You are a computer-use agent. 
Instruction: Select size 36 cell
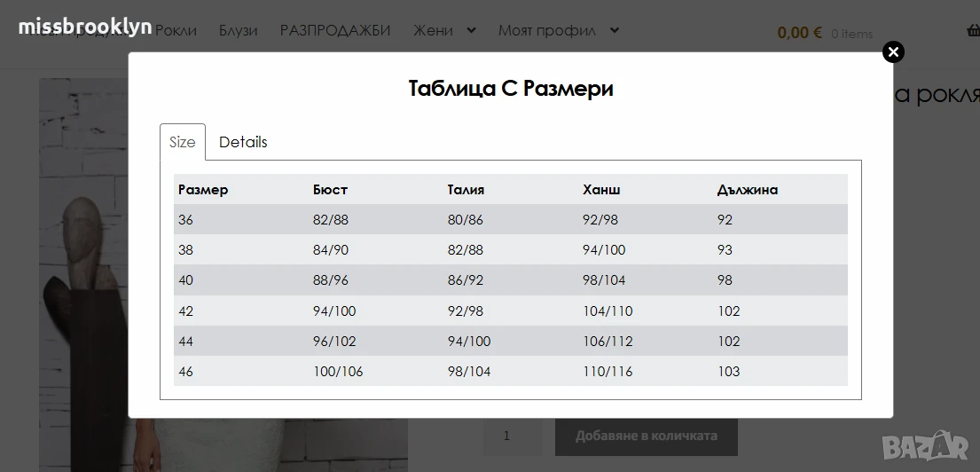[x=185, y=219]
